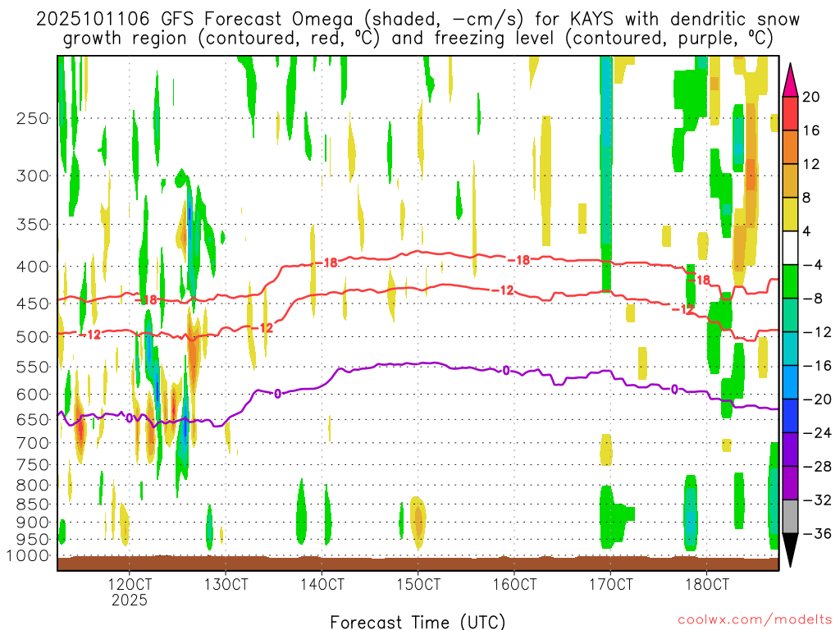Click the 500 pressure level label

click(33, 337)
